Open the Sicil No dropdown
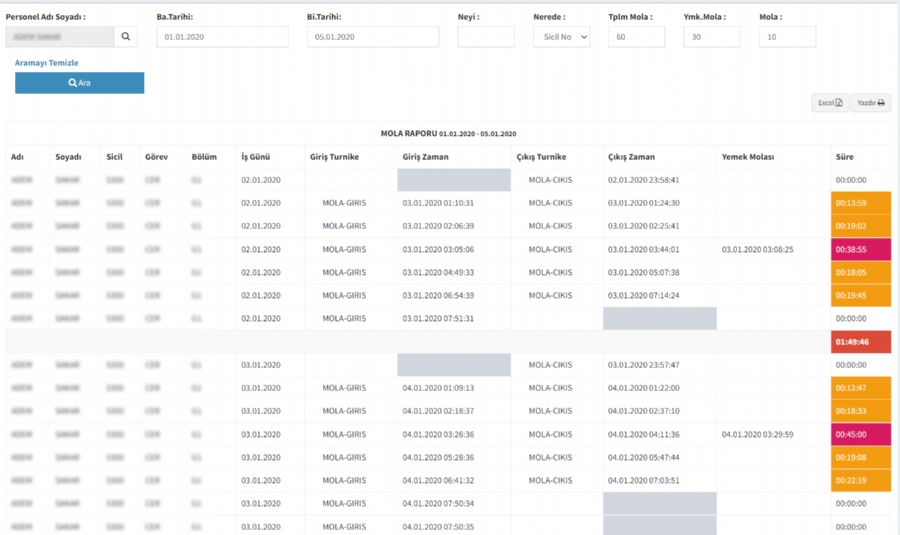The width and height of the screenshot is (900, 535). (561, 37)
